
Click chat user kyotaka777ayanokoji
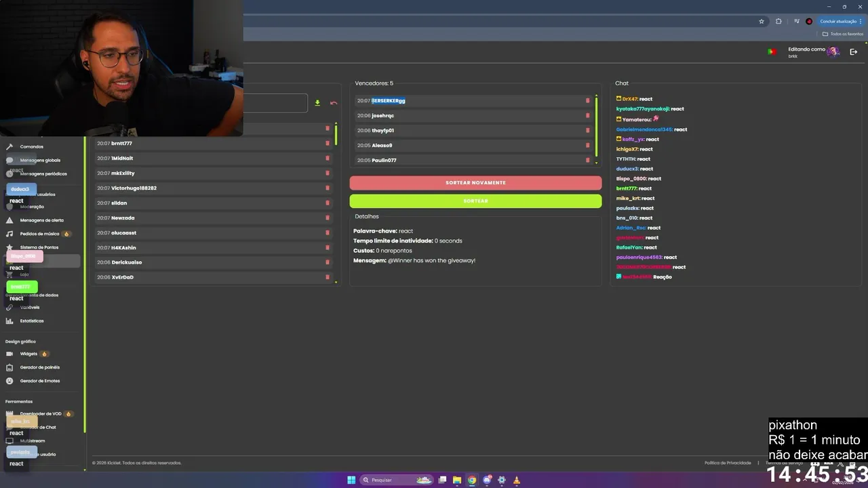643,109
